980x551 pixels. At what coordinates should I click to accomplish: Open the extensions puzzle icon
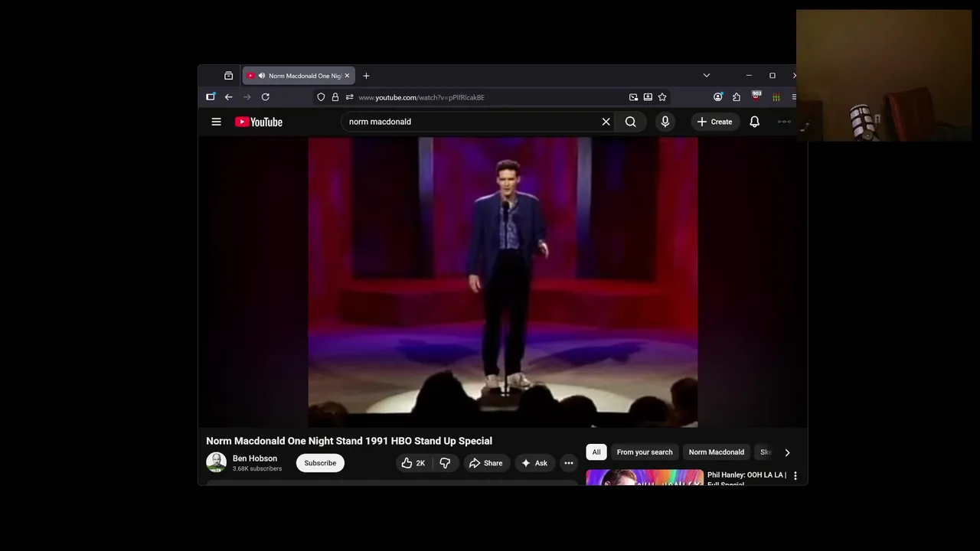[737, 97]
